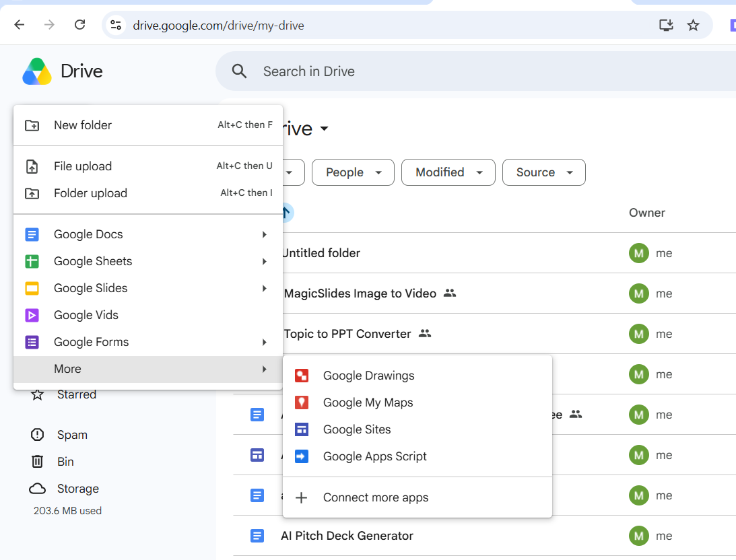This screenshot has height=560, width=736.
Task: Open Starred in the sidebar
Action: (x=77, y=394)
